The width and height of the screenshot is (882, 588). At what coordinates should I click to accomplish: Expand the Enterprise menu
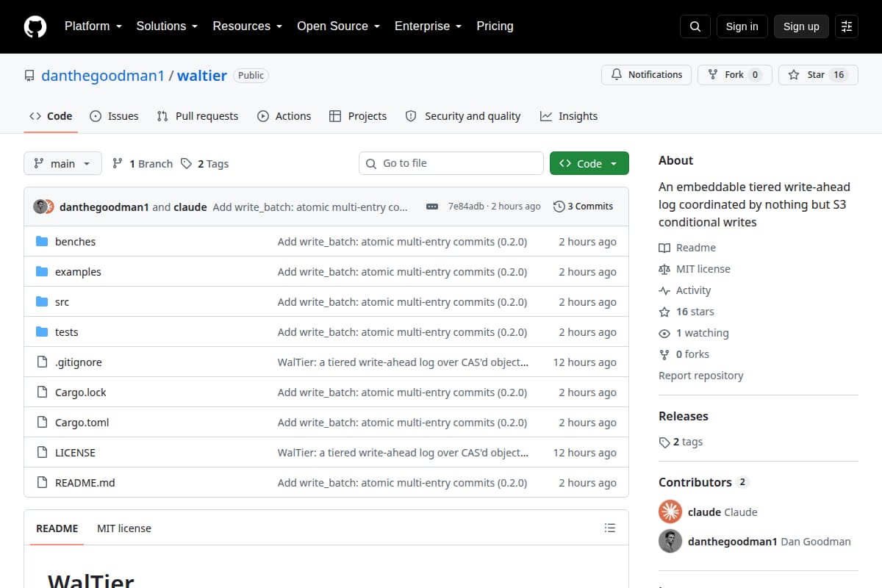(428, 26)
